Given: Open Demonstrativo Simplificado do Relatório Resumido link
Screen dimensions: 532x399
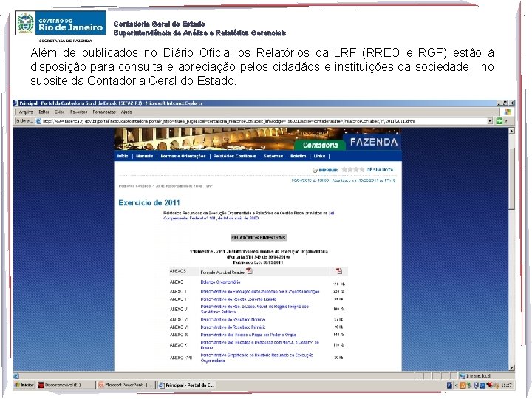Looking at the screenshot, I should point(257,358).
